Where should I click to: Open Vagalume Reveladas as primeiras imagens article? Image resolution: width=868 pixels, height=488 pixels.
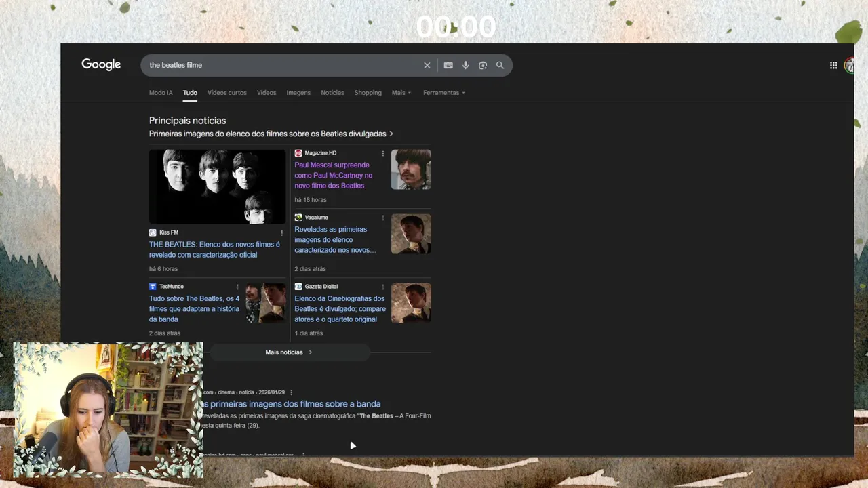click(335, 239)
